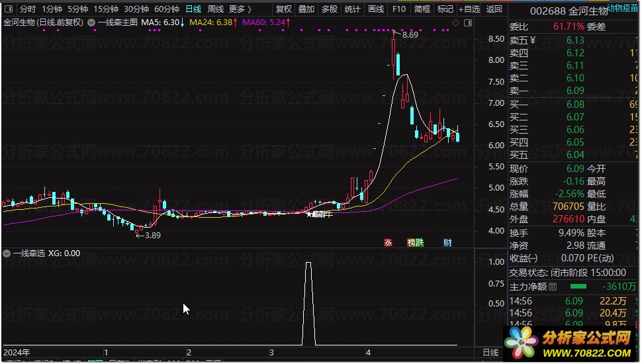Click the 涨幅 -2.56% value
This screenshot has height=364, width=642.
[x=570, y=194]
